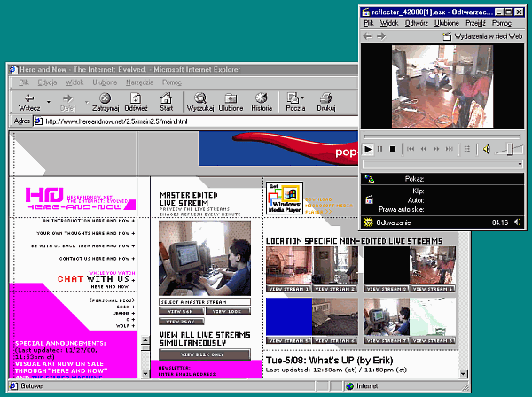
Task: Go to Start home page icon
Action: pyautogui.click(x=167, y=103)
